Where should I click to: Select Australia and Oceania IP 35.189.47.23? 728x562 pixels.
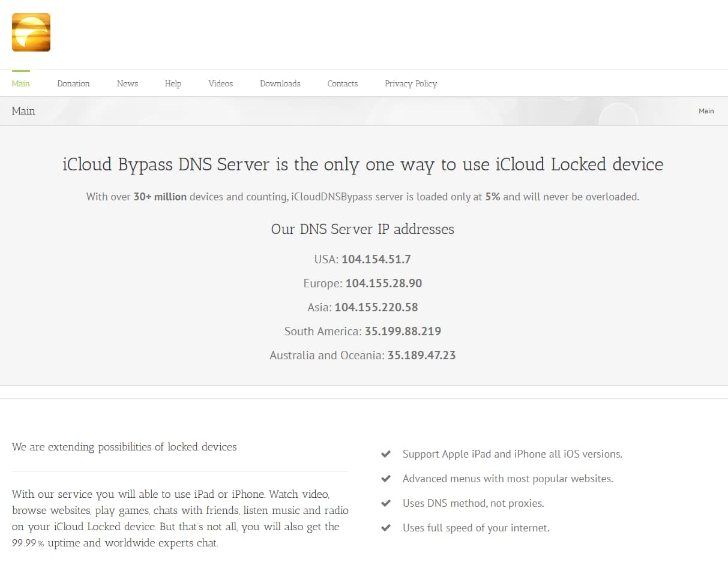click(421, 355)
